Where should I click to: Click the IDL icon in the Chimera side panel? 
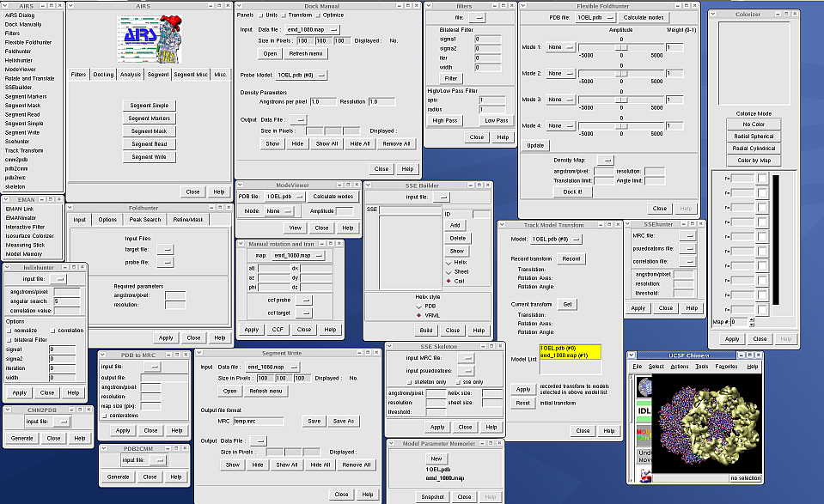click(644, 411)
